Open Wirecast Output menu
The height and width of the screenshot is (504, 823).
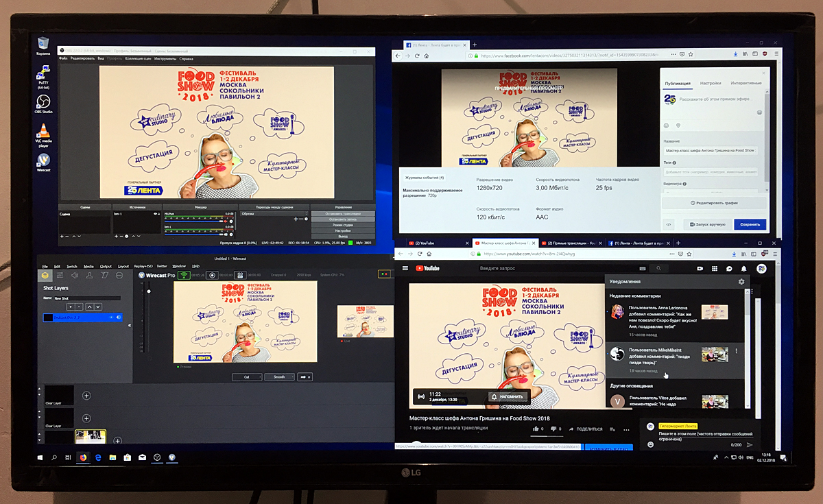click(x=106, y=266)
